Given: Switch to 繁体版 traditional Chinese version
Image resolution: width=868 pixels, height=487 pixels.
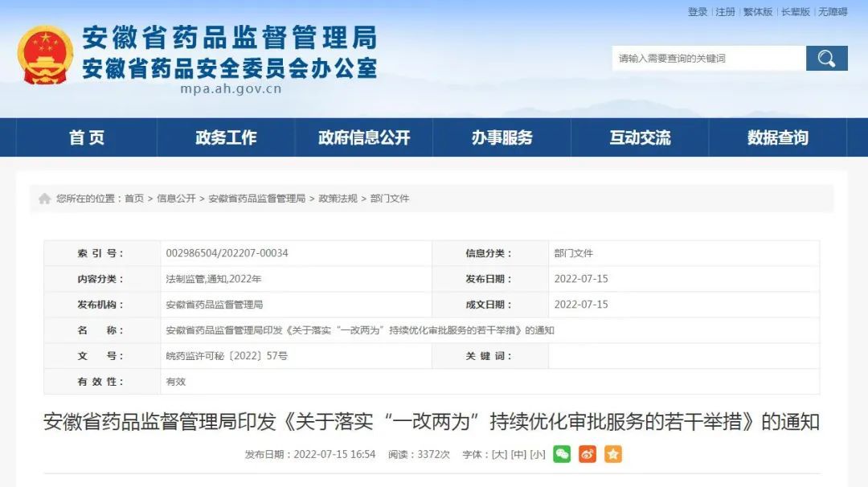Looking at the screenshot, I should click(x=755, y=11).
